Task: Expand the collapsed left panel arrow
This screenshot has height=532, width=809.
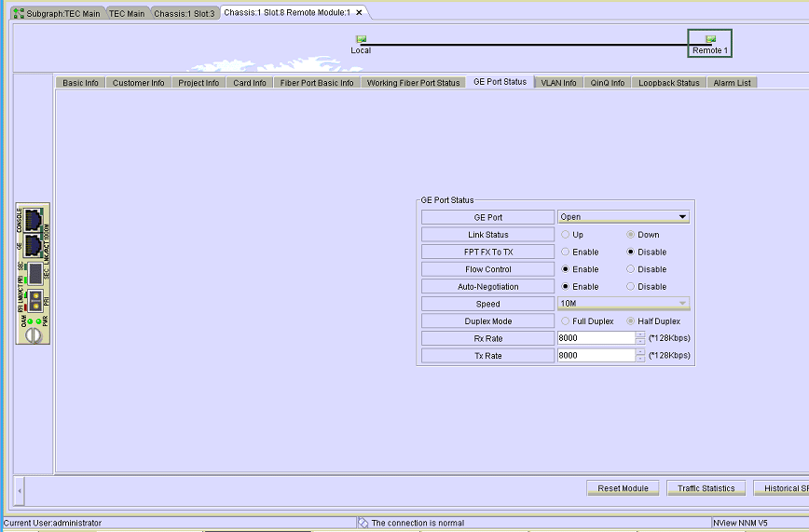Action: tap(19, 491)
